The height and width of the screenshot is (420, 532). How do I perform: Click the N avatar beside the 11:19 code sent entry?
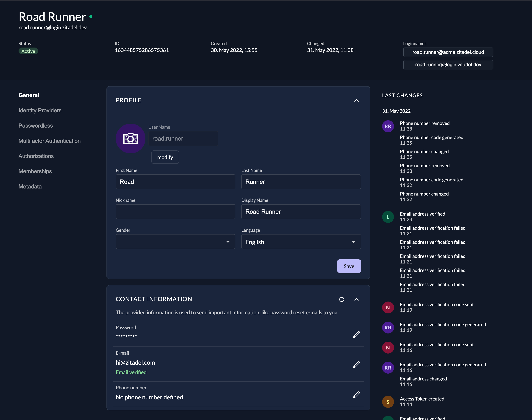(x=388, y=308)
